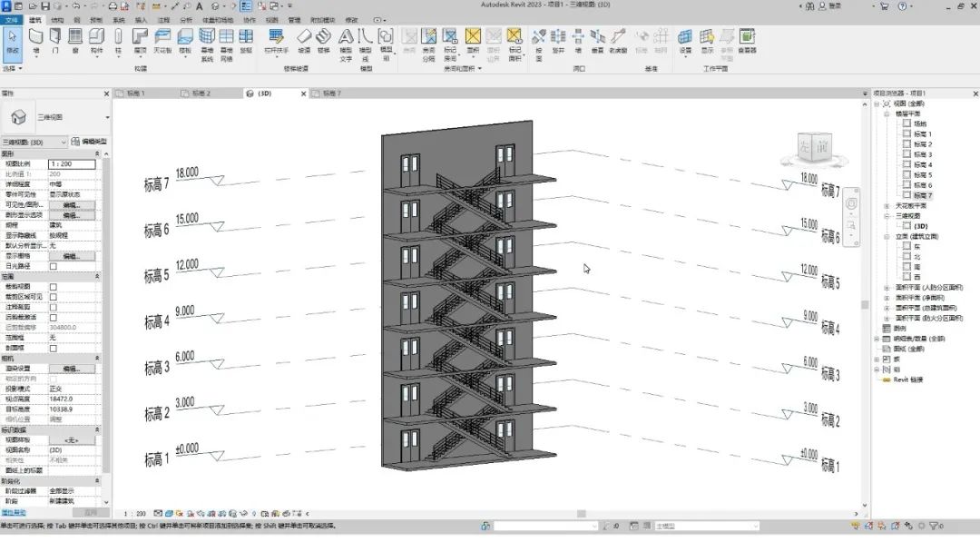
Task: Open the 修改 ribbon tab
Action: point(352,20)
